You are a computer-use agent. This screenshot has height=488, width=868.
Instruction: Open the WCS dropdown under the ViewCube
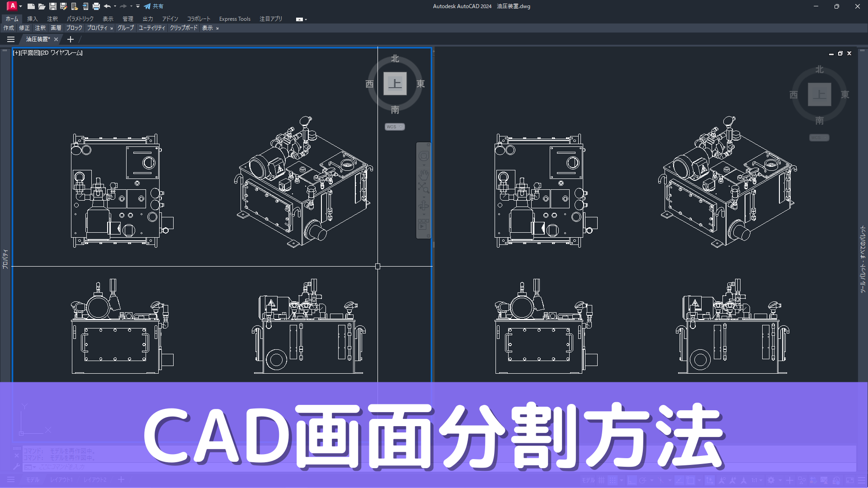pos(394,127)
